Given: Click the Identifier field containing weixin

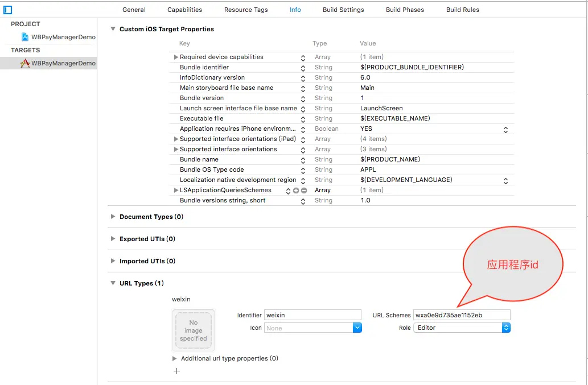Looking at the screenshot, I should click(312, 315).
